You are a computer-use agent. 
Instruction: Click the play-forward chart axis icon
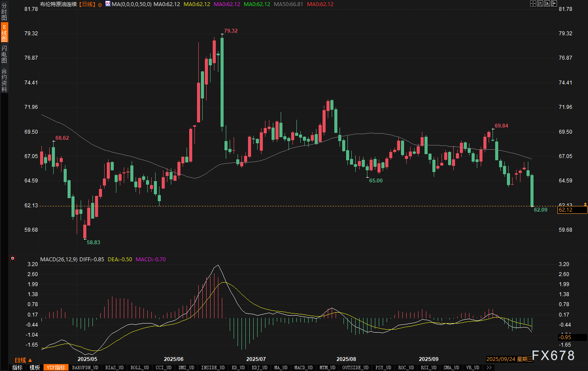pyautogui.click(x=547, y=3)
